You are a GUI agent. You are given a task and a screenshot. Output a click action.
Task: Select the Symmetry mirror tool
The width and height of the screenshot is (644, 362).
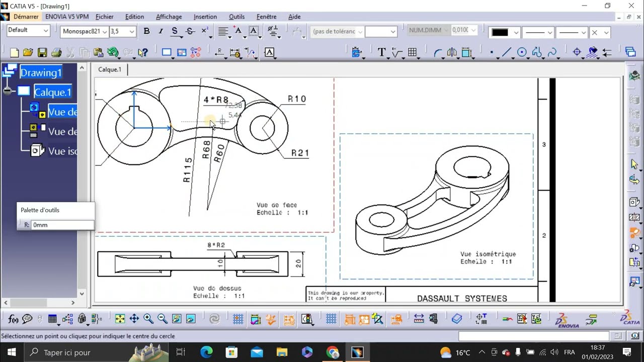click(452, 52)
